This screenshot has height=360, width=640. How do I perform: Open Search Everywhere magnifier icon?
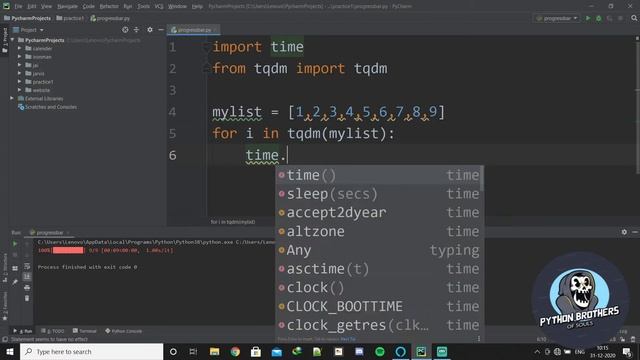coord(634,18)
